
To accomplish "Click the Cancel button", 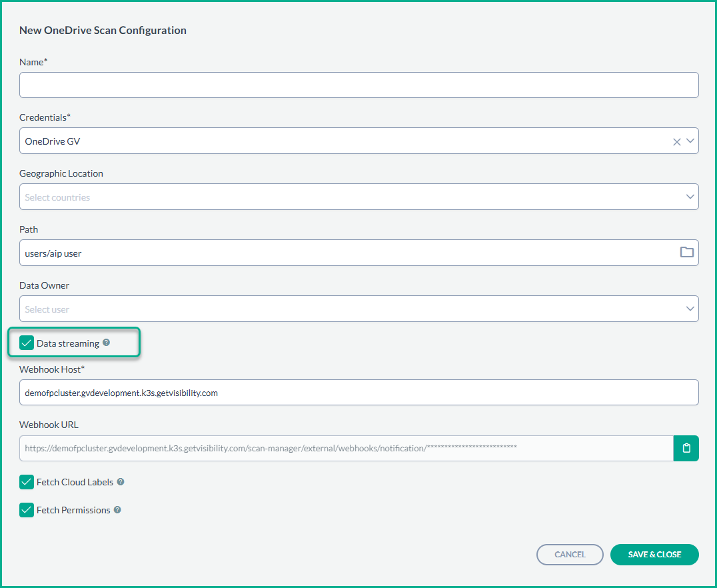I will click(x=570, y=555).
